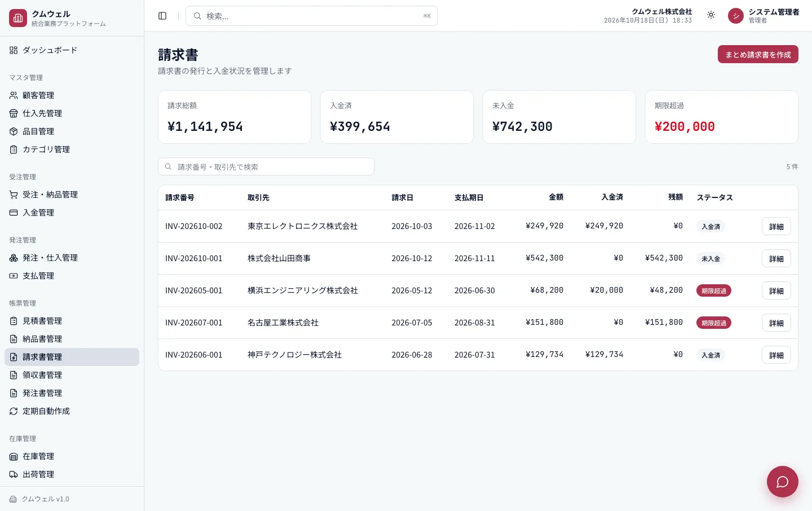The image size is (812, 511).
Task: Click the 神戸テクノロジー株式会社 customer name
Action: pyautogui.click(x=294, y=355)
